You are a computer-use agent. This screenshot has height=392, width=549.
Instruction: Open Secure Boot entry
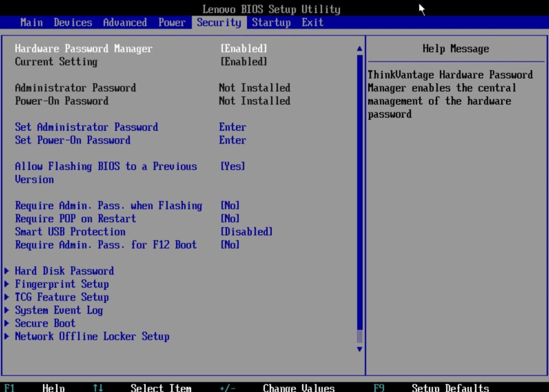45,323
